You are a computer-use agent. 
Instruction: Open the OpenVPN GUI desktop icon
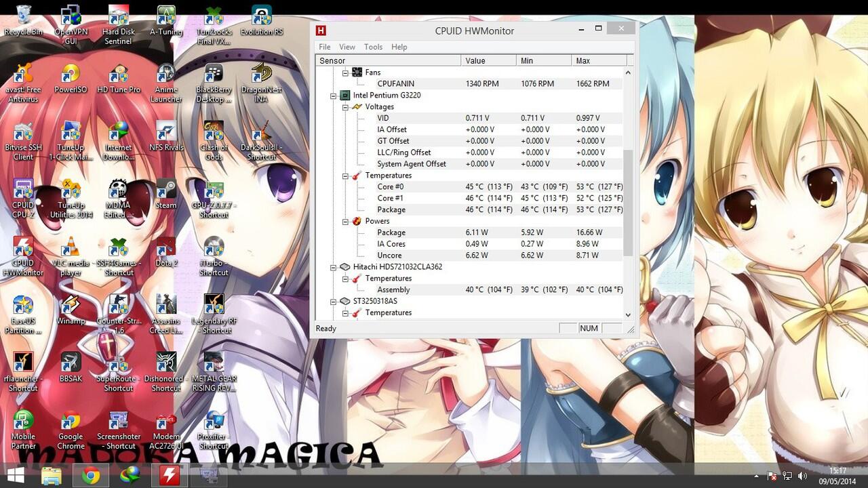tap(71, 25)
